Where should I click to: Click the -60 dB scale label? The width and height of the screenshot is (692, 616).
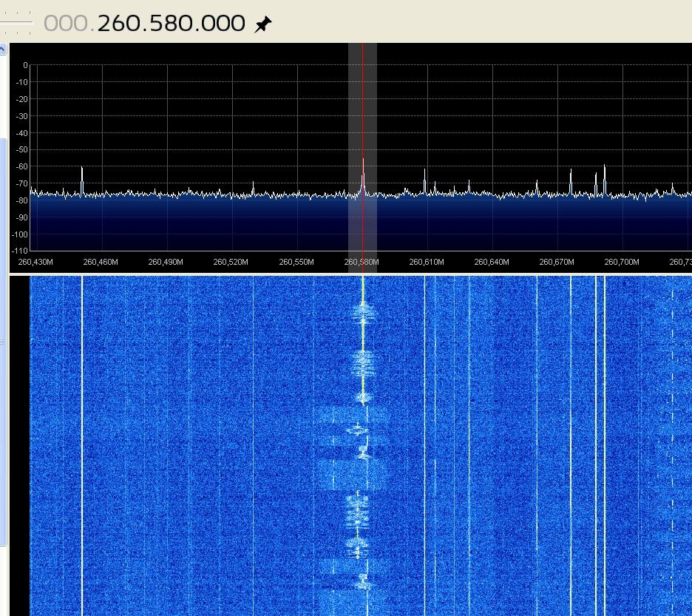click(x=22, y=166)
